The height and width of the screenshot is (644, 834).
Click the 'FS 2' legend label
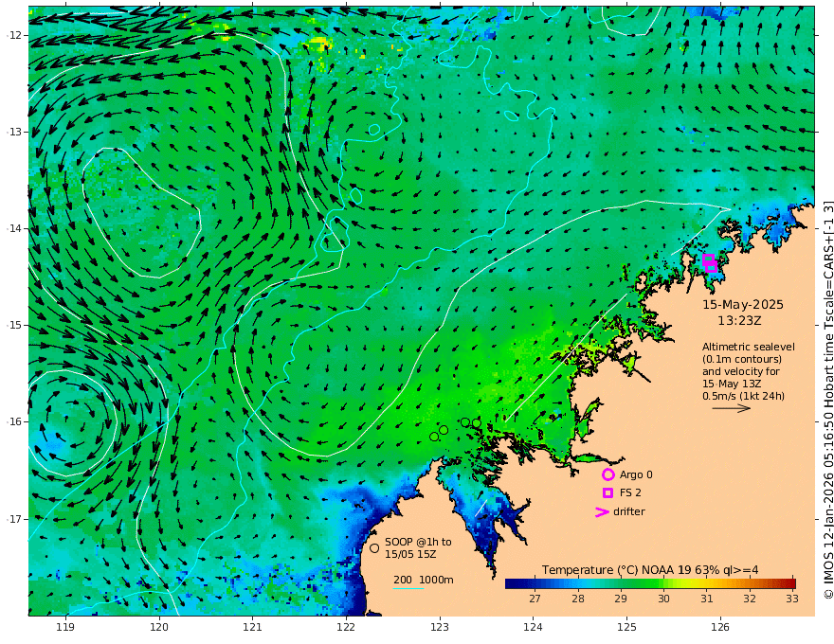630,493
